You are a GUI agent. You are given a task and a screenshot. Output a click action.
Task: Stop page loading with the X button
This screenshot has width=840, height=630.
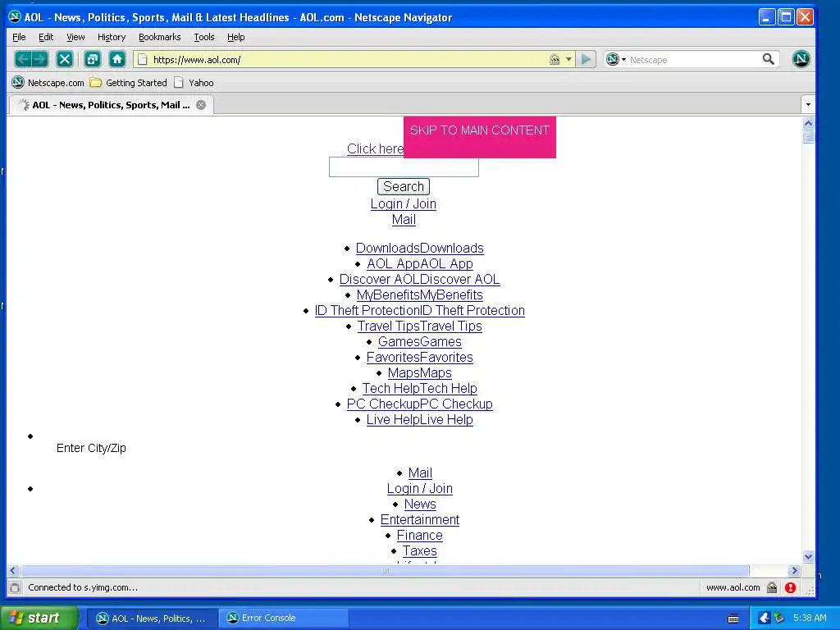(x=65, y=59)
